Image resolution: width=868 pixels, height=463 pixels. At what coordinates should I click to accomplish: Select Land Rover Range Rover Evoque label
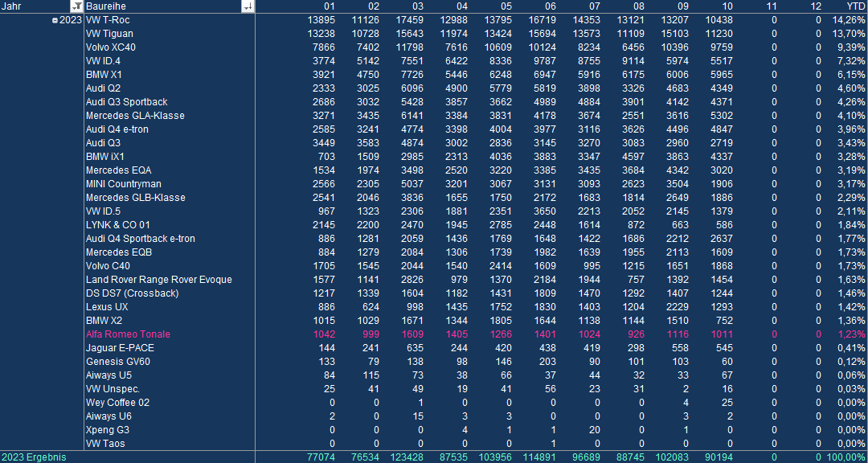[159, 280]
